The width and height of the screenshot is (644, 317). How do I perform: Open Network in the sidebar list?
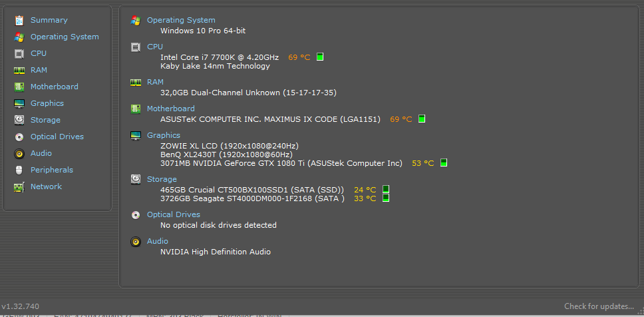[46, 186]
